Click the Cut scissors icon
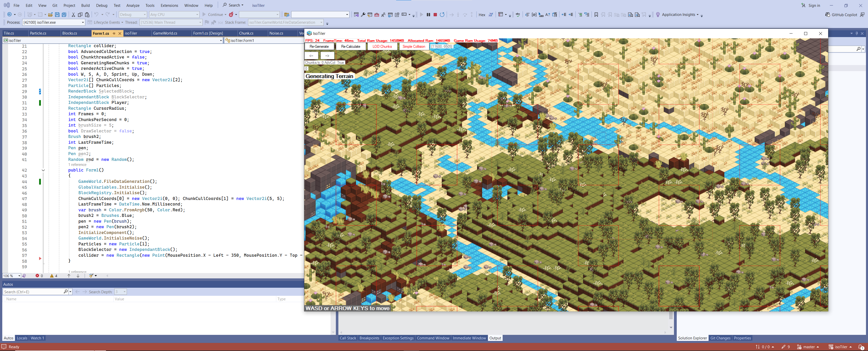The height and width of the screenshot is (351, 868). pyautogui.click(x=73, y=14)
